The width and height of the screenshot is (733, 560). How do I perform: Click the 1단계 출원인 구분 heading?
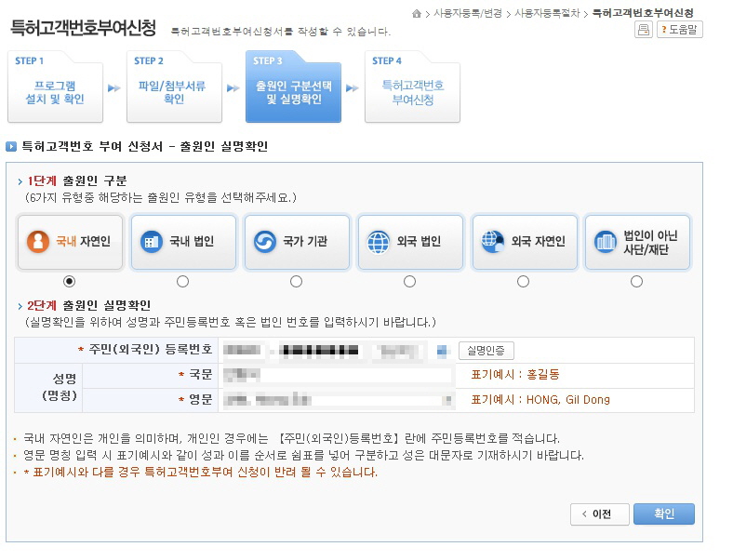(x=77, y=180)
